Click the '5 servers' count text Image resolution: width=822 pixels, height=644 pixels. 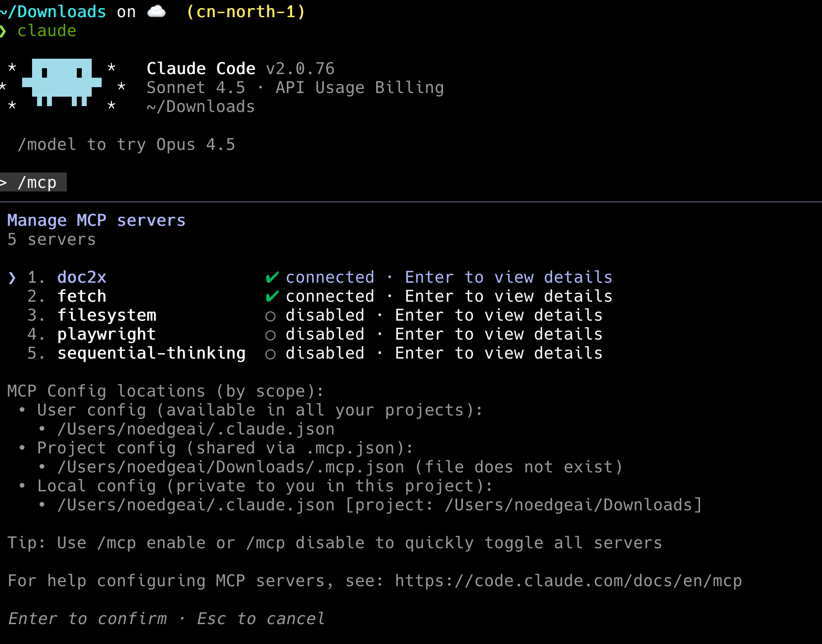click(x=51, y=239)
